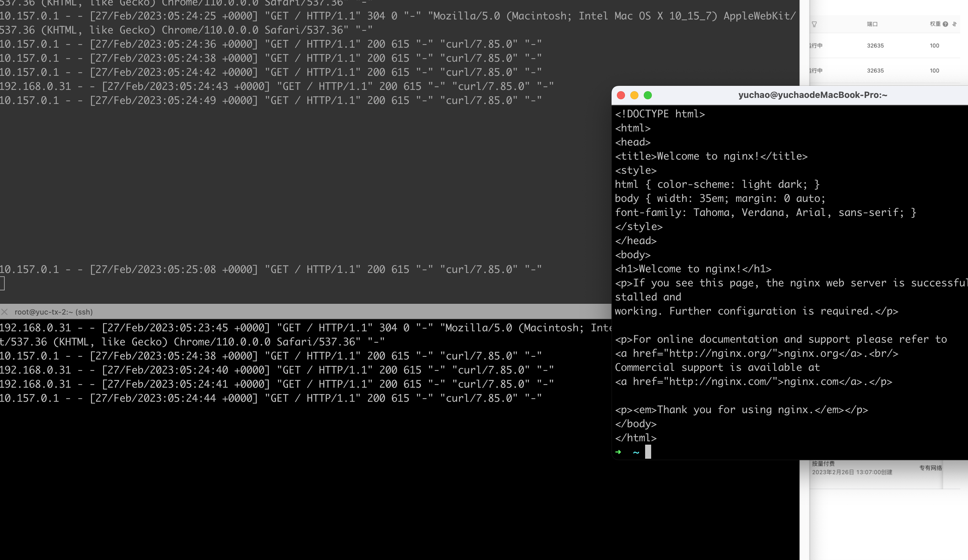Click the 端口 column header
This screenshot has height=560, width=968.
tap(872, 24)
